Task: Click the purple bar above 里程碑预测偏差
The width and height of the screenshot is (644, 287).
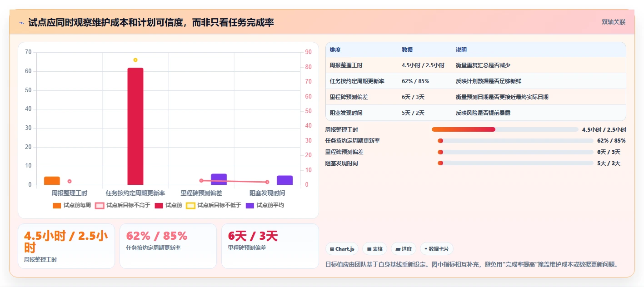Action: click(x=219, y=179)
